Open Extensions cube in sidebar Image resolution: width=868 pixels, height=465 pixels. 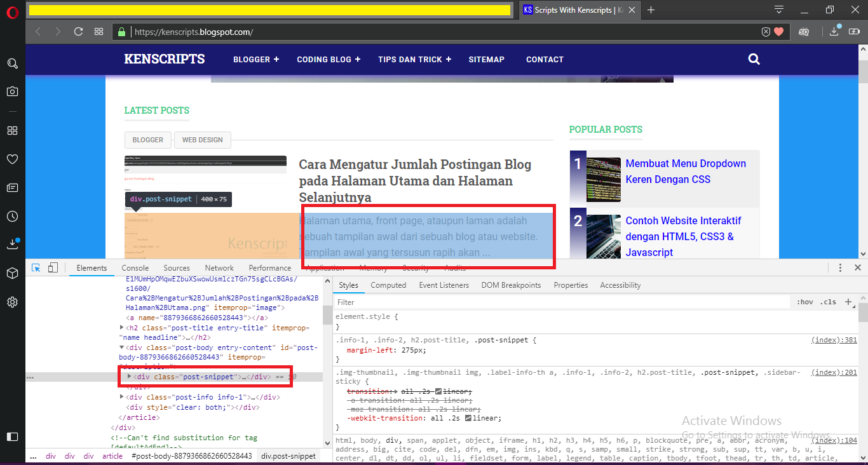12,273
